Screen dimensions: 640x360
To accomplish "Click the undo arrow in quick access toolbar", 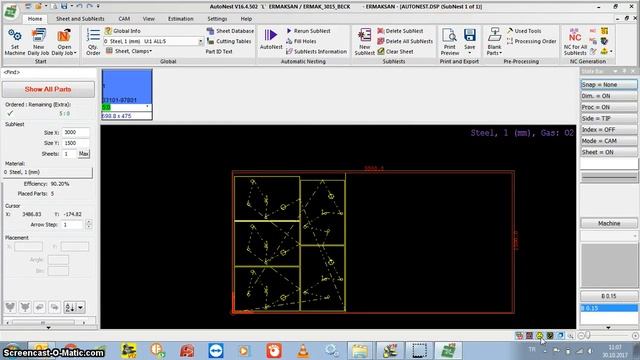I will point(79,7).
